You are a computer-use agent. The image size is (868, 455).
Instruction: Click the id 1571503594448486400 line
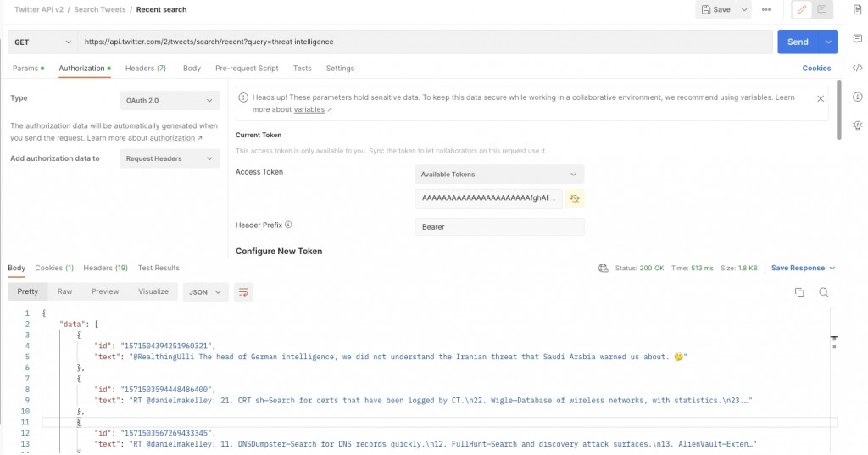(x=155, y=390)
